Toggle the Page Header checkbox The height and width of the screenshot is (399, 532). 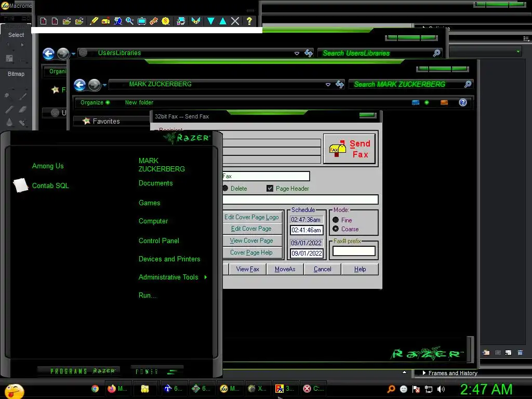[270, 188]
